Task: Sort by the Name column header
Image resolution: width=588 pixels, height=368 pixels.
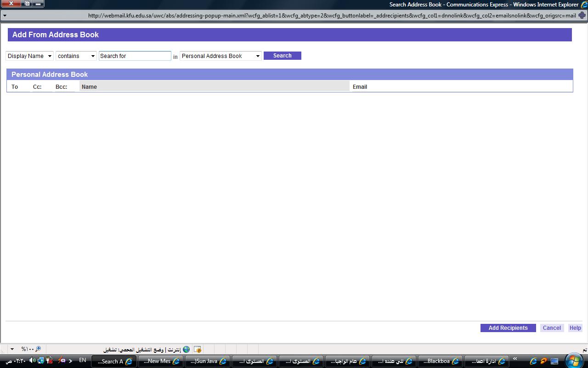Action: (89, 86)
